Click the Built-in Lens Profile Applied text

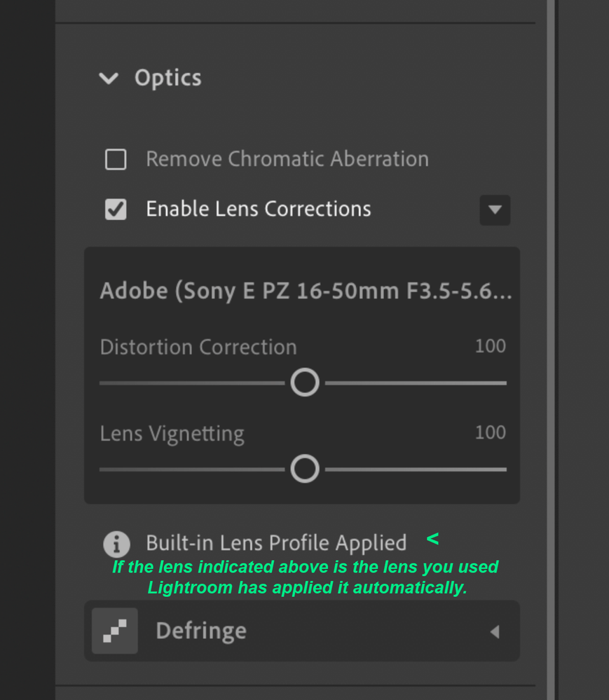276,543
